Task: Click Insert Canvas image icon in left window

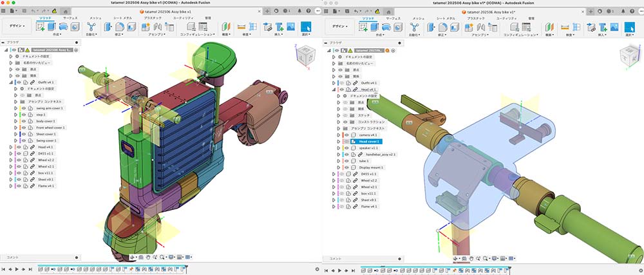Action: click(291, 26)
